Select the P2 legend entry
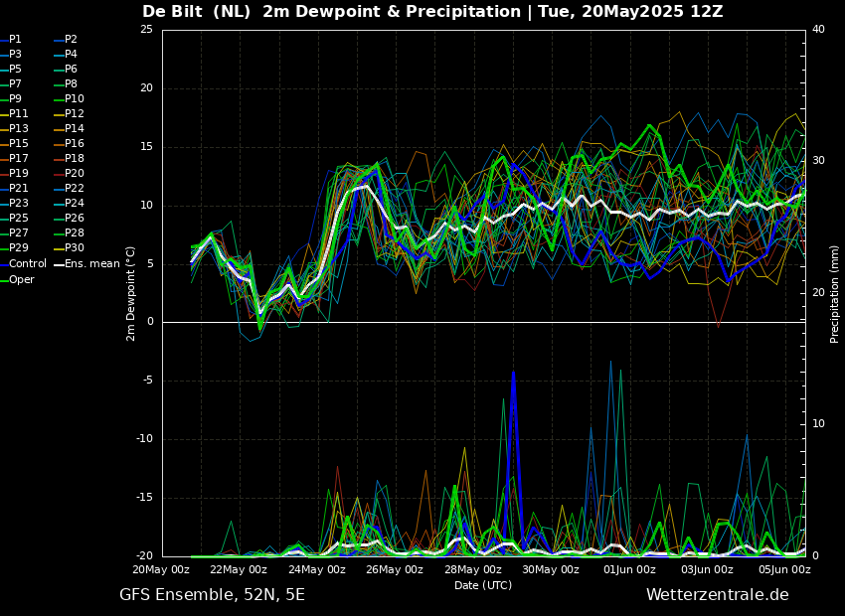The height and width of the screenshot is (616, 845). pyautogui.click(x=71, y=40)
